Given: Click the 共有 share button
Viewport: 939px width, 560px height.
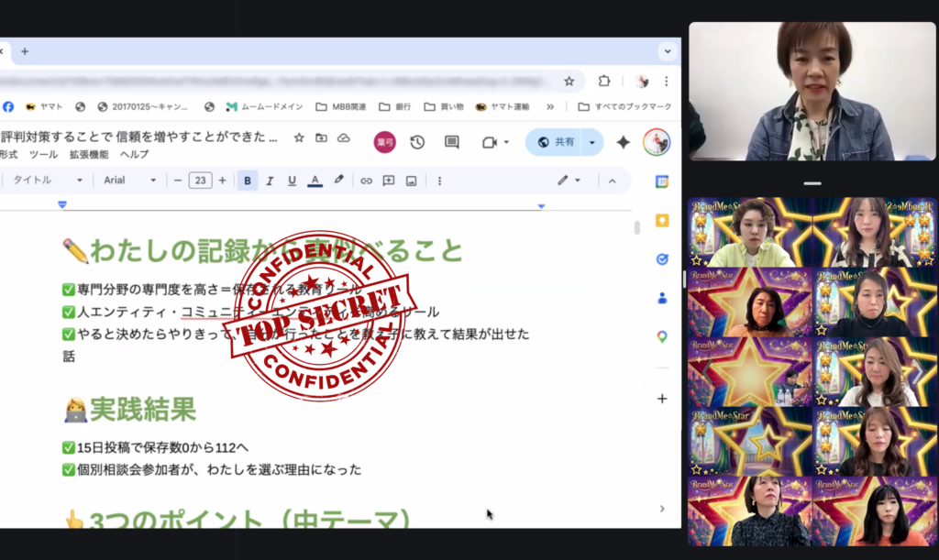Looking at the screenshot, I should [x=558, y=142].
